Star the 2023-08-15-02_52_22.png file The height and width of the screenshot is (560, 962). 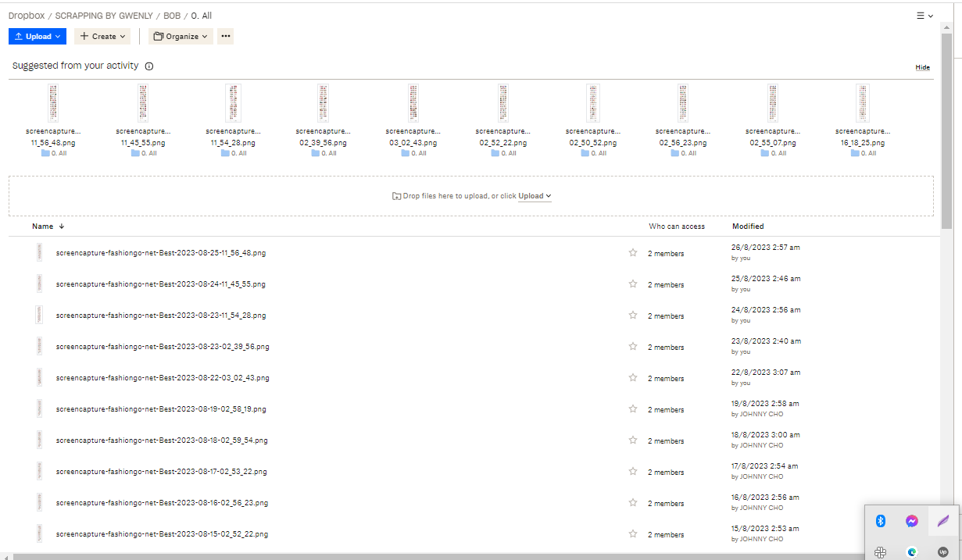633,534
